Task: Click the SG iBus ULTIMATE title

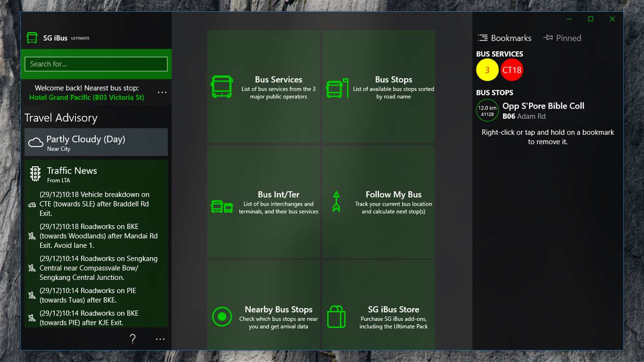Action: pyautogui.click(x=66, y=38)
